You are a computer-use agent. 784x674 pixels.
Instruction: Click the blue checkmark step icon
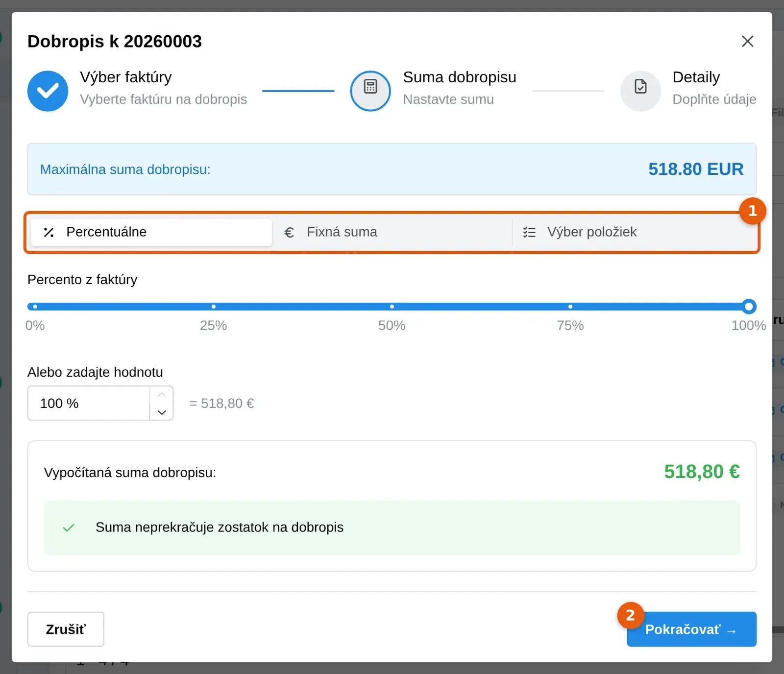point(48,91)
